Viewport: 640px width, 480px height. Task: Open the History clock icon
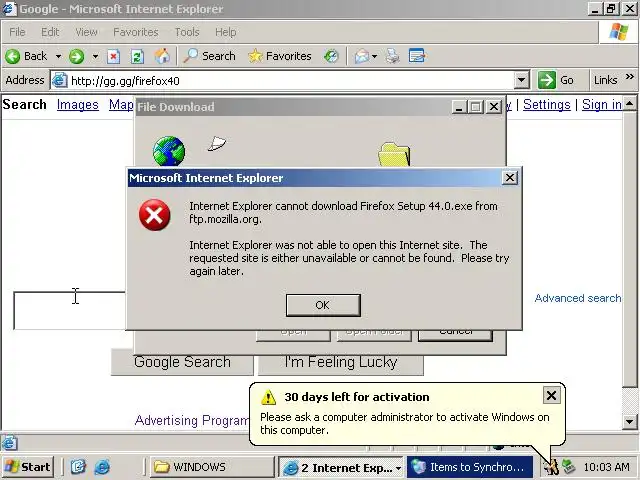331,56
